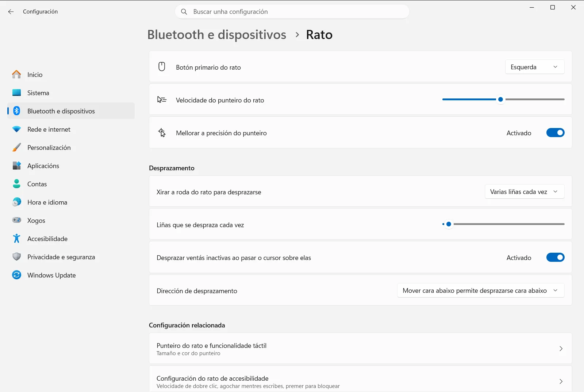The height and width of the screenshot is (392, 584).
Task: Click the Accesibilidade figure icon
Action: (16, 238)
